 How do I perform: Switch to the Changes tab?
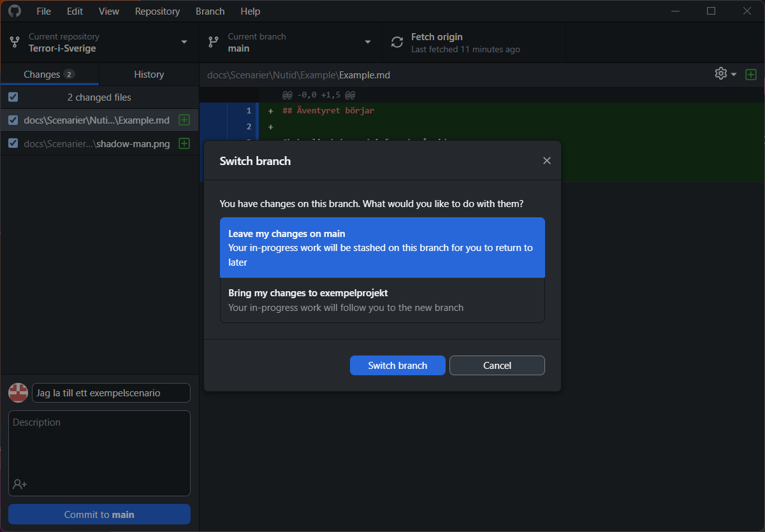[x=50, y=75]
